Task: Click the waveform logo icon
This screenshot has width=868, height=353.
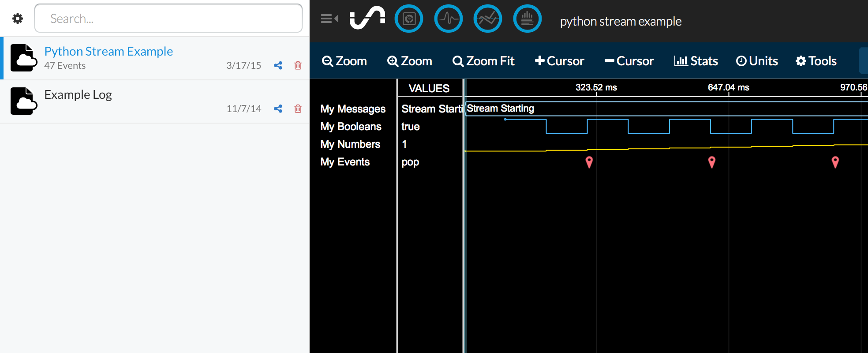Action: (x=367, y=19)
